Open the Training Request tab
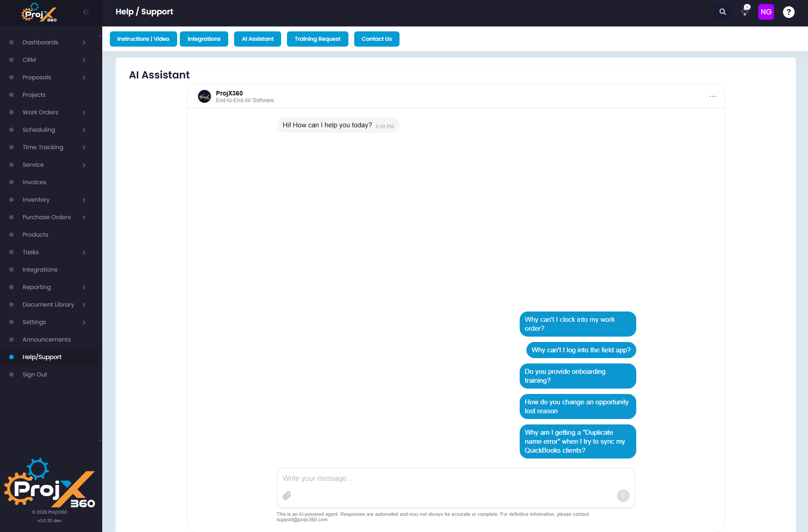This screenshot has height=532, width=808. click(317, 39)
